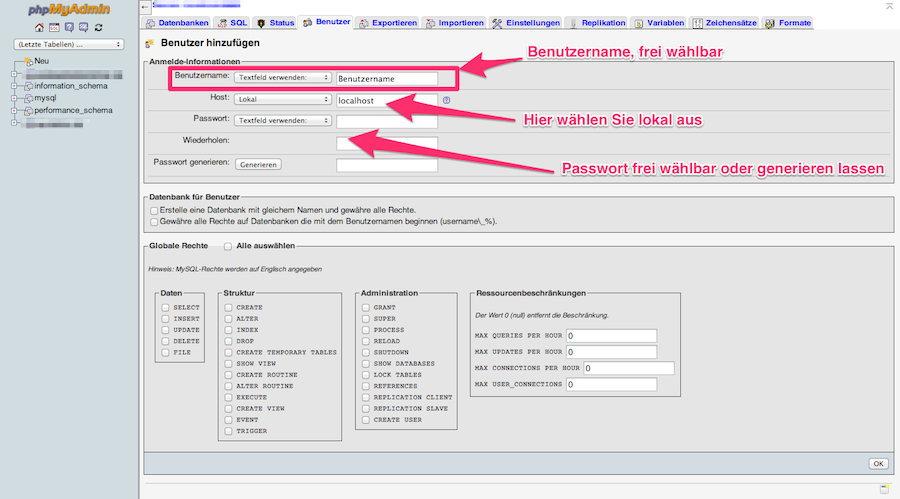
Task: Click the top-right page collapse chevron
Action: pyautogui.click(x=889, y=6)
